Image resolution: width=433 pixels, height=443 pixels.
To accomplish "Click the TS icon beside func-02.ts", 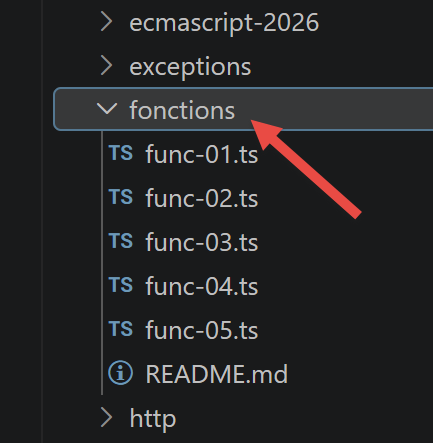I will tap(121, 197).
